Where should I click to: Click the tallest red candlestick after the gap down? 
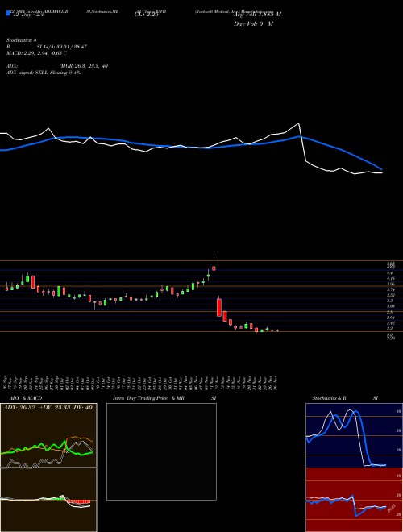tap(219, 307)
